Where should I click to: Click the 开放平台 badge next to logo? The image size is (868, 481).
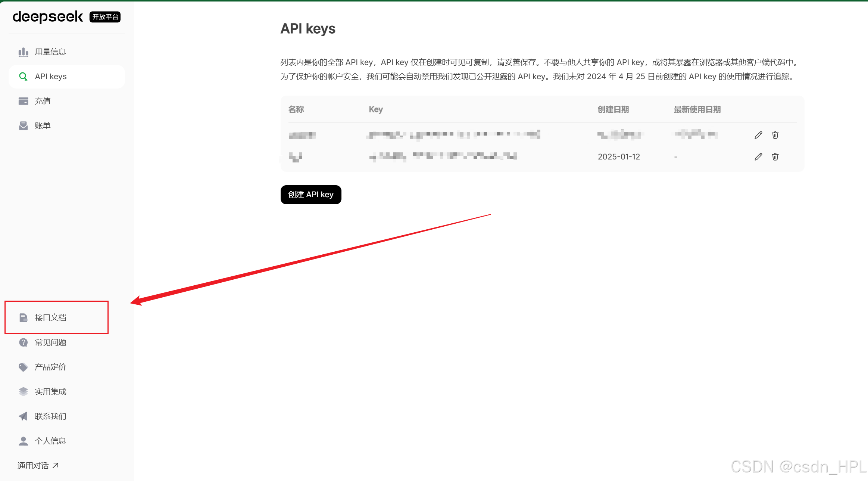(x=105, y=17)
